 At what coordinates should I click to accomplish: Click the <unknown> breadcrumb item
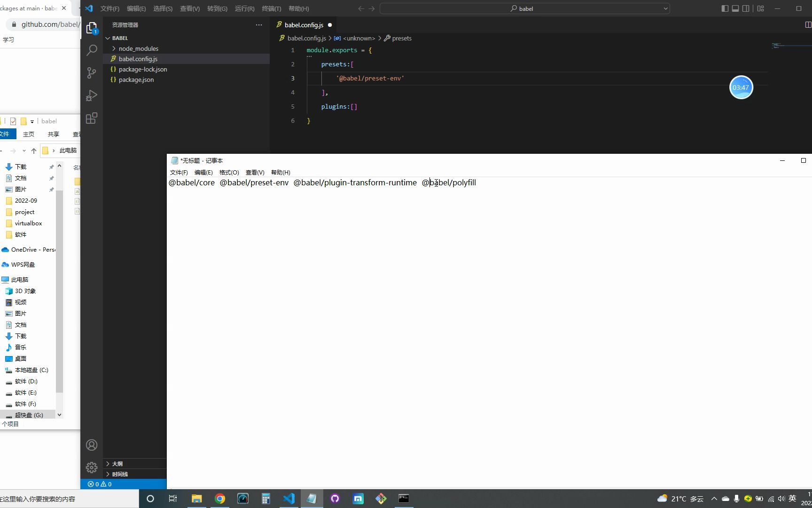click(x=354, y=38)
